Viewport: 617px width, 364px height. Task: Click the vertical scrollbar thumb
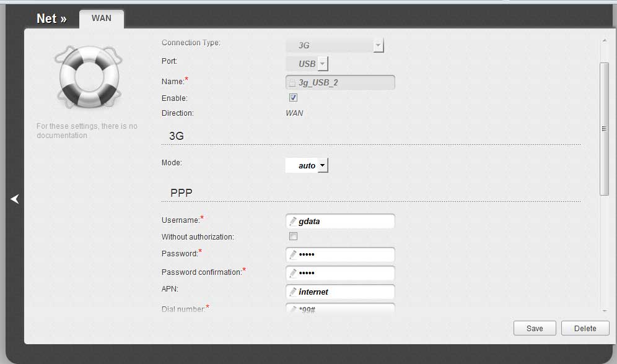(x=604, y=128)
